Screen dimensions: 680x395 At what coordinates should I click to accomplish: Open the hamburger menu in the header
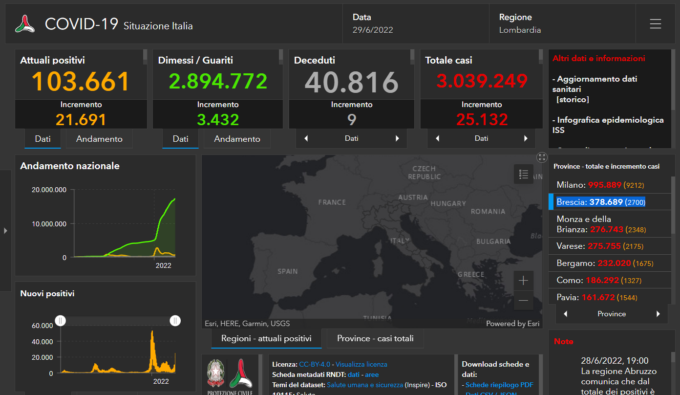point(655,24)
